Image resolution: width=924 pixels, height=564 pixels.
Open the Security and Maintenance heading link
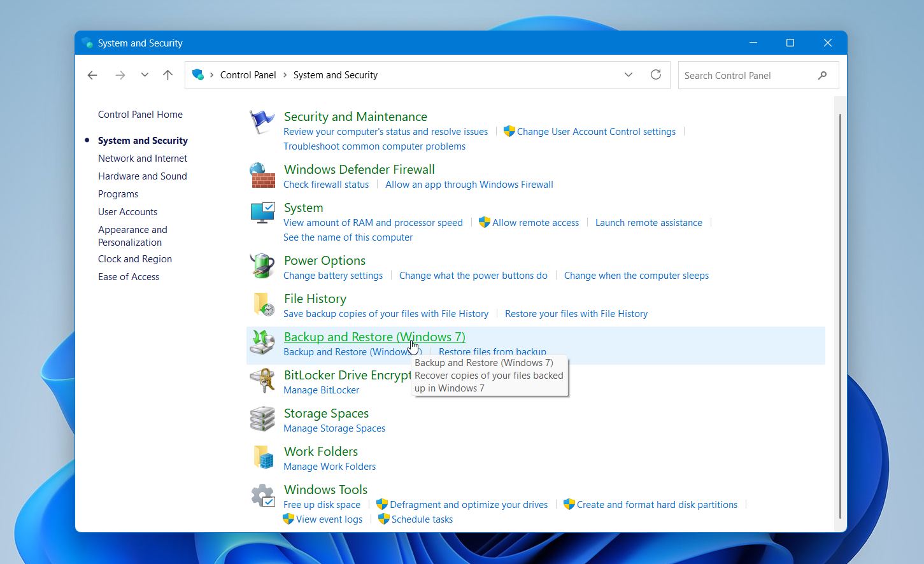[355, 116]
